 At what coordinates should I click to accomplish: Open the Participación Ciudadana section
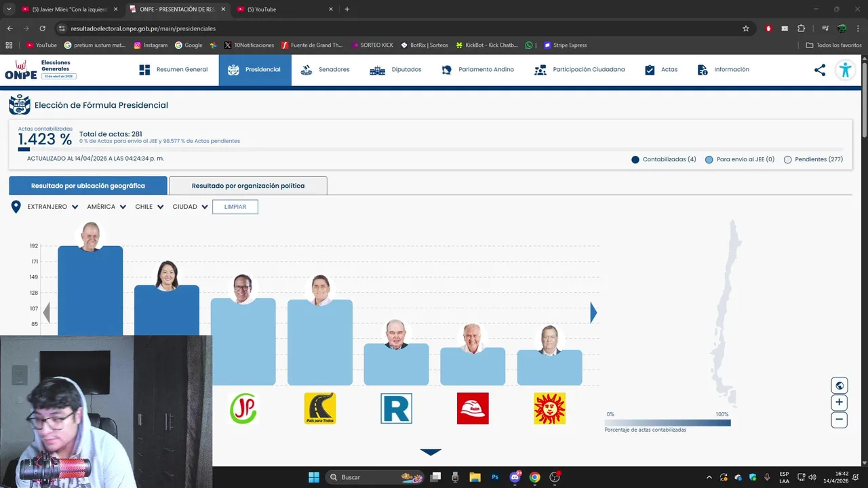click(x=580, y=70)
